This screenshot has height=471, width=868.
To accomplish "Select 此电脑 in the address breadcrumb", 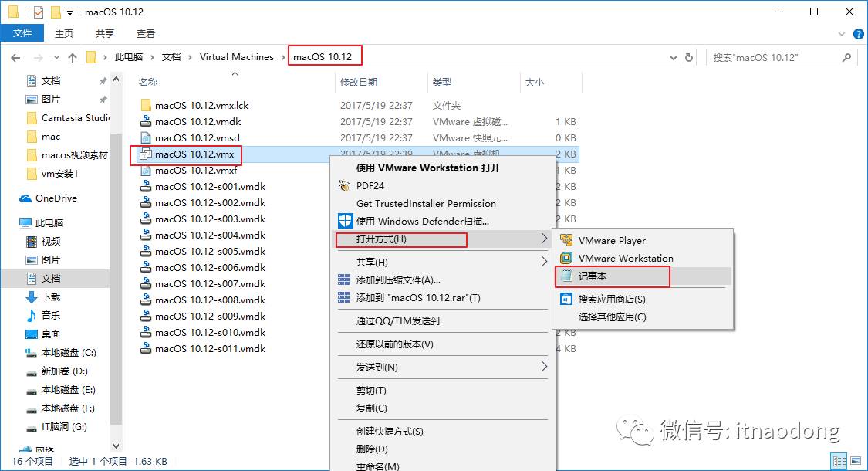I will [128, 57].
